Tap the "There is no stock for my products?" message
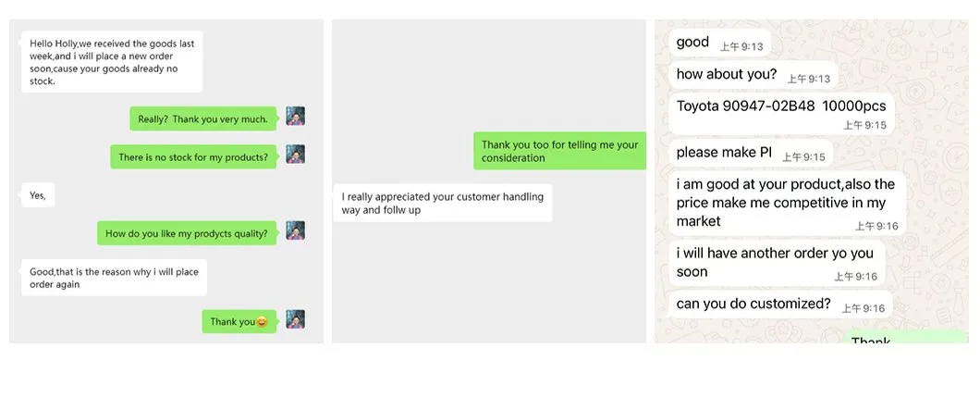980x398 pixels. (x=193, y=157)
